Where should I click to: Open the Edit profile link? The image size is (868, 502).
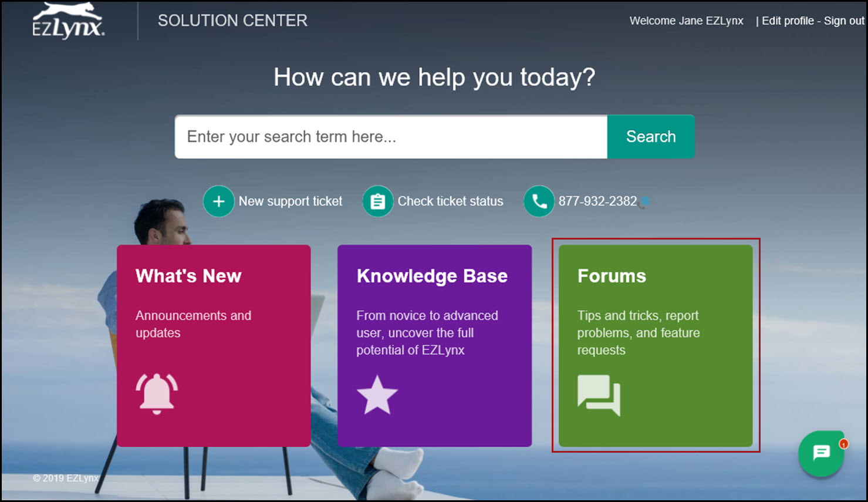click(788, 21)
